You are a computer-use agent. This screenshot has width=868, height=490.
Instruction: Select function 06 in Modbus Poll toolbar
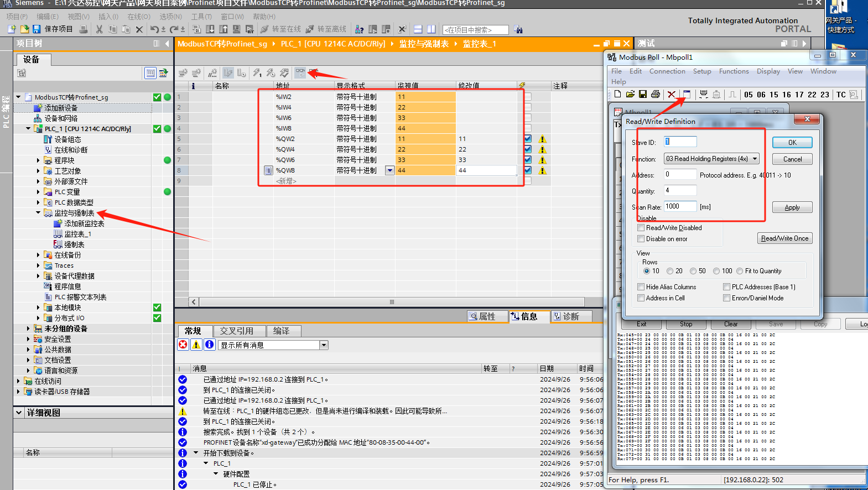(761, 95)
